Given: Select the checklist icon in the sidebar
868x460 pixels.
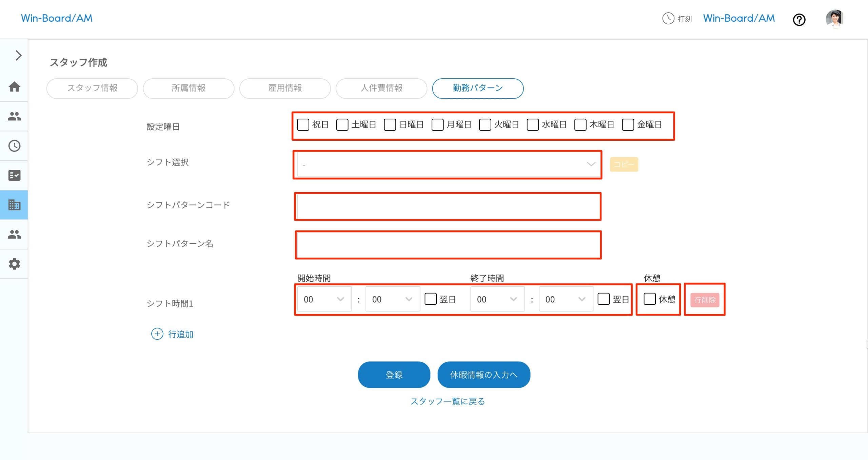Looking at the screenshot, I should coord(14,175).
